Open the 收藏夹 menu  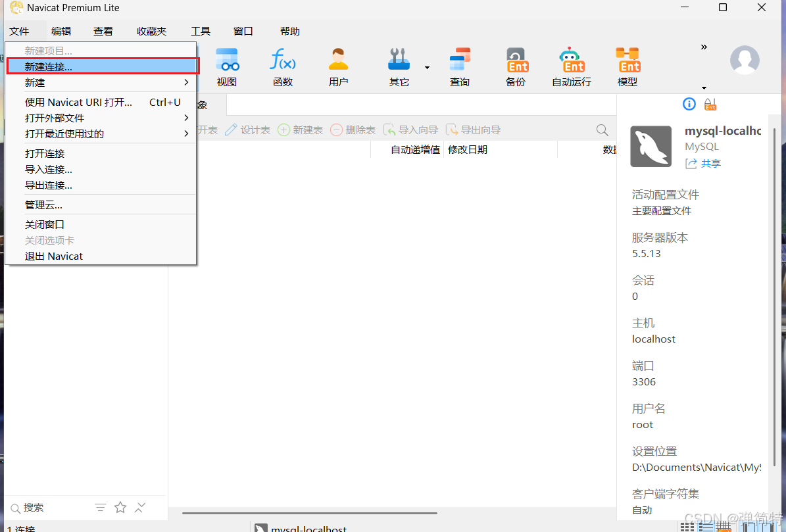pos(151,31)
